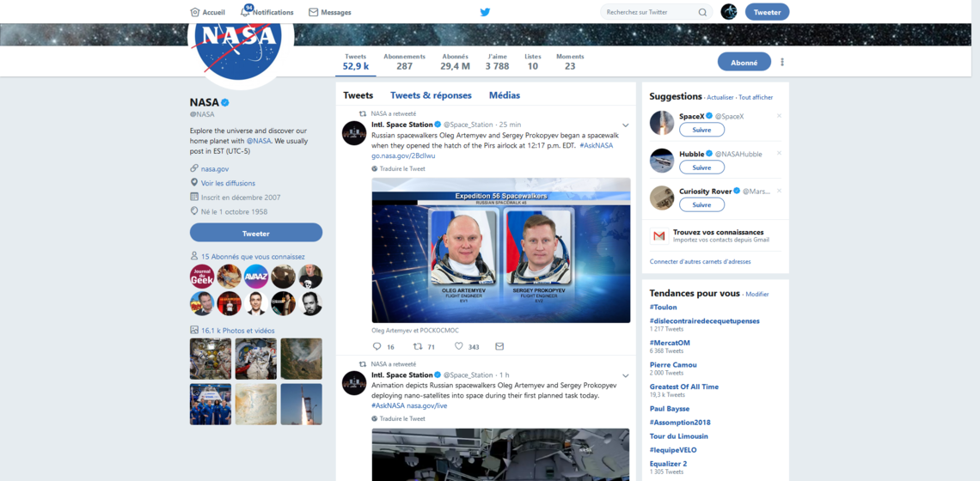Open the profile avatar menu in the top bar
The height and width of the screenshot is (481, 980).
[x=728, y=12]
